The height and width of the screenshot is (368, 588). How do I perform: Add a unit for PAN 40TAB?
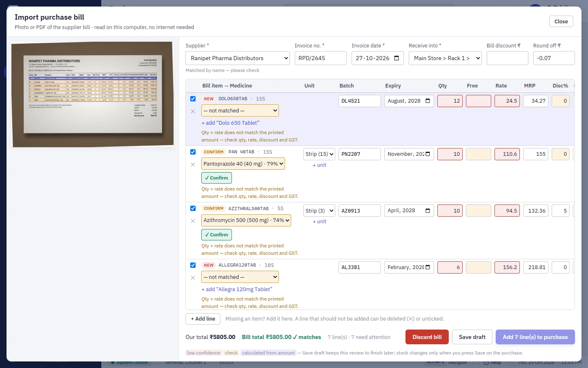tap(319, 165)
